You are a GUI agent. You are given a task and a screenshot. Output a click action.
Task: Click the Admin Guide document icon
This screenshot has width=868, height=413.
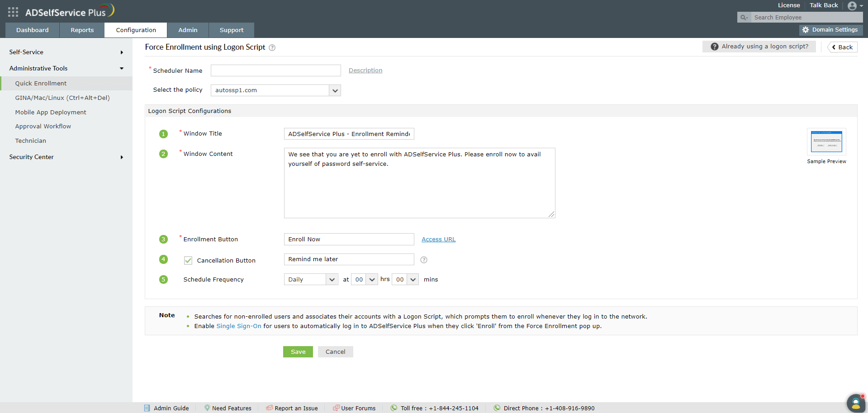pos(147,408)
